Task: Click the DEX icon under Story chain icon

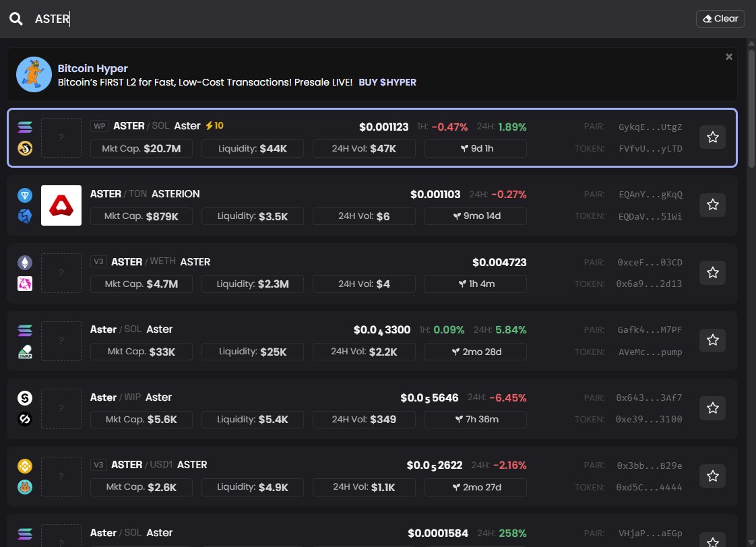Action: (x=25, y=419)
